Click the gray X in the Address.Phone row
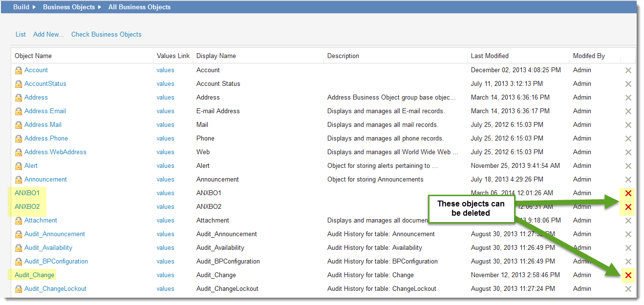 (x=627, y=138)
